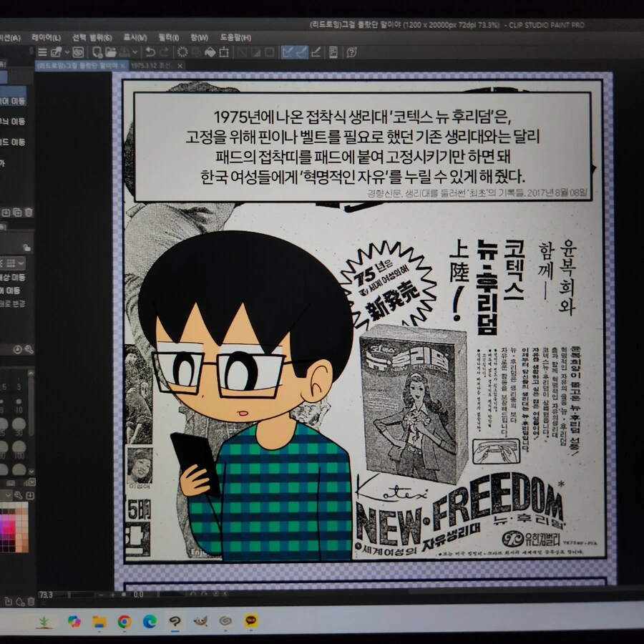Open the smartphone connection icon

coord(333,52)
